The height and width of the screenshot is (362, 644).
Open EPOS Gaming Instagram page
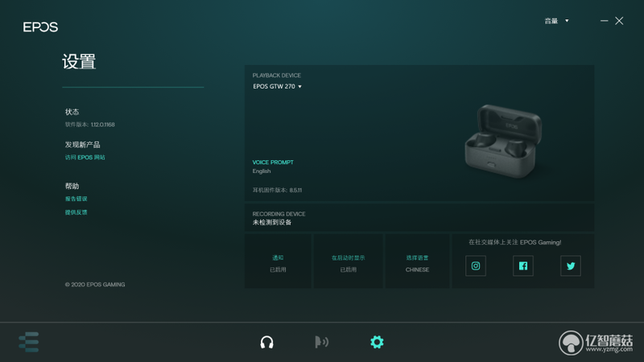tap(476, 266)
